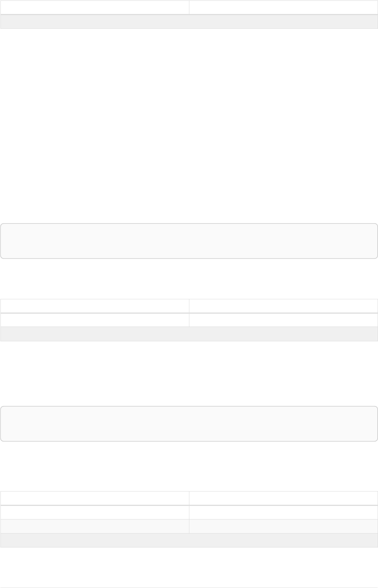Image resolution: width=378 pixels, height=588 pixels.
Task: Click the gray footer row of the topmost table
Action: 189,22
